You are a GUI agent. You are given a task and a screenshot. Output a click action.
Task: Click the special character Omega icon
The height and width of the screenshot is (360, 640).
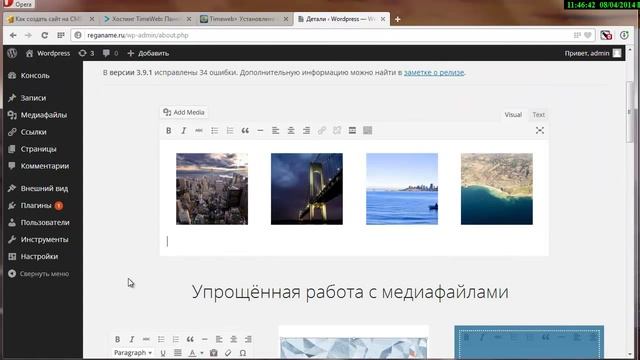243,353
